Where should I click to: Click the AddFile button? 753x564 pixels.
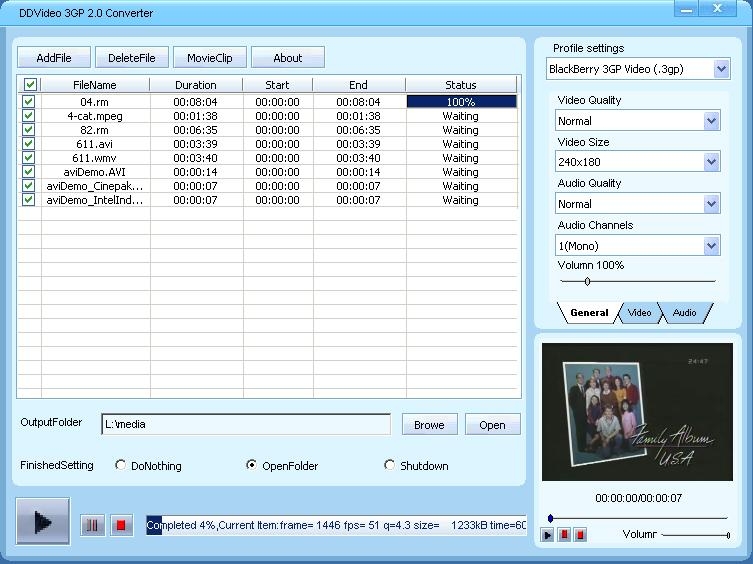53,58
